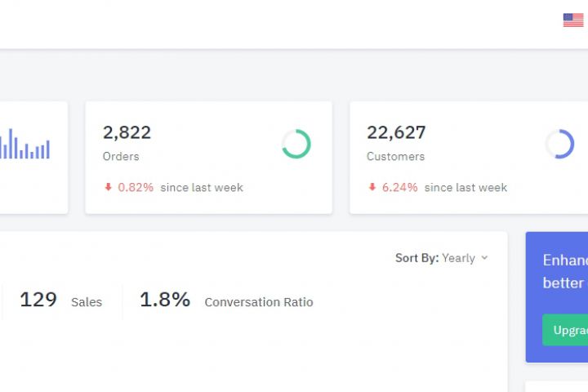The width and height of the screenshot is (588, 392).
Task: Click the 22,627 Customers count
Action: click(396, 132)
